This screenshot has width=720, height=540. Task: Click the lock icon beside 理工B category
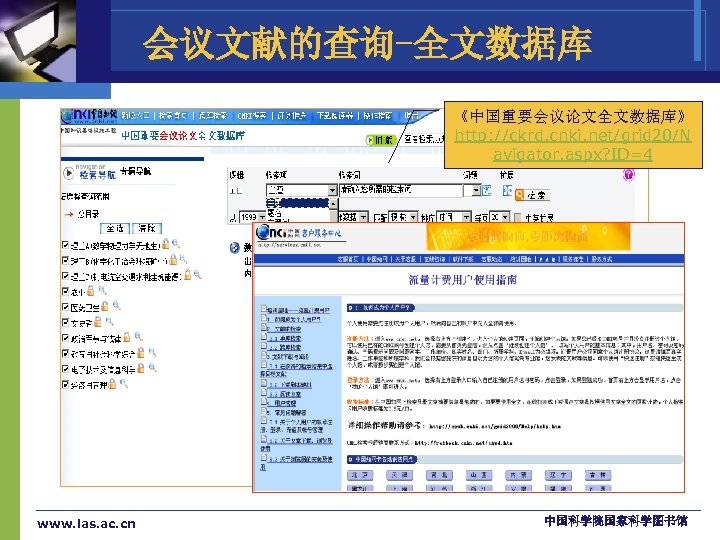[173, 259]
